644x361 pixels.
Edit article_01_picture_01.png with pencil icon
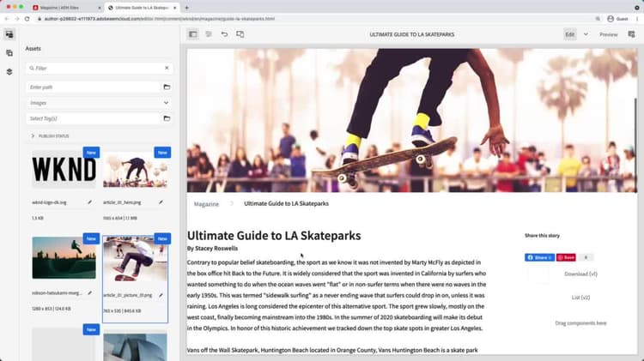click(x=161, y=295)
